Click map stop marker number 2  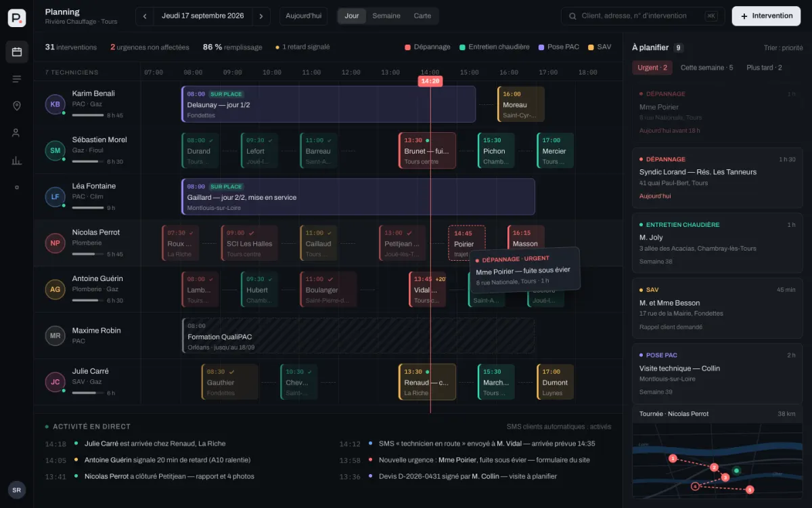point(714,467)
